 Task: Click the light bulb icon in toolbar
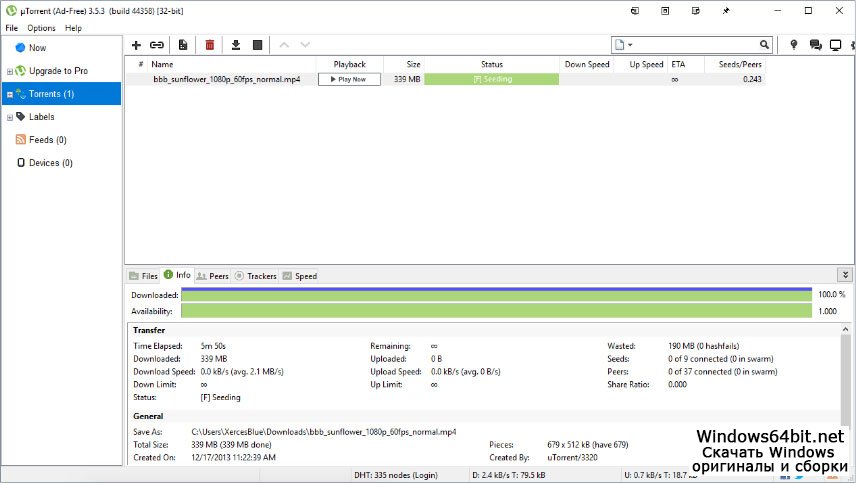point(794,45)
